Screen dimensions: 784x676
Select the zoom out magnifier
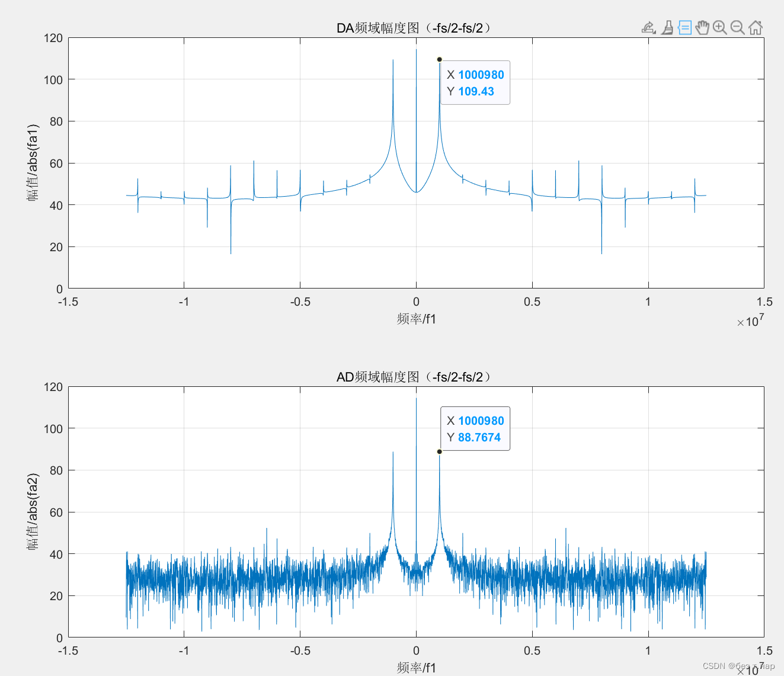click(738, 27)
